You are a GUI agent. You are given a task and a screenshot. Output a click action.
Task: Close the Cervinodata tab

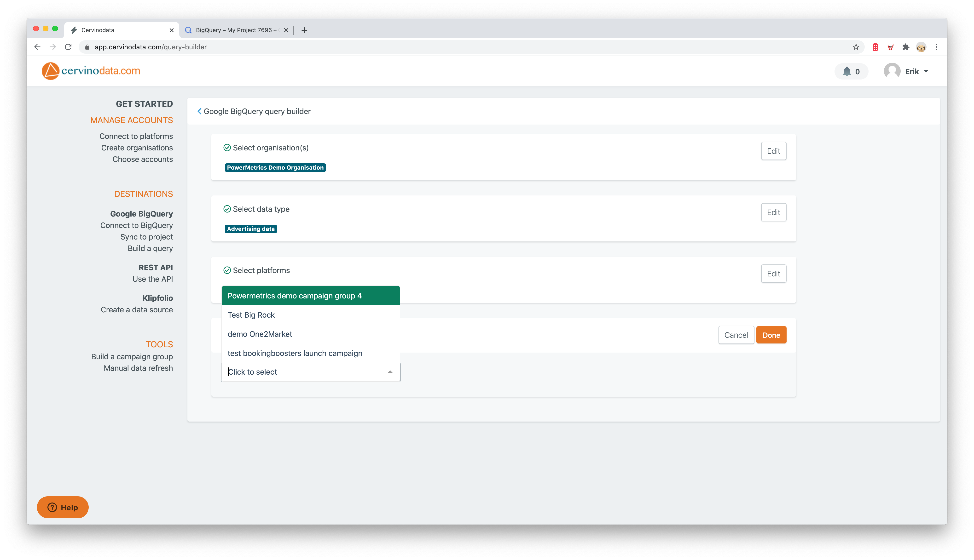click(x=172, y=30)
